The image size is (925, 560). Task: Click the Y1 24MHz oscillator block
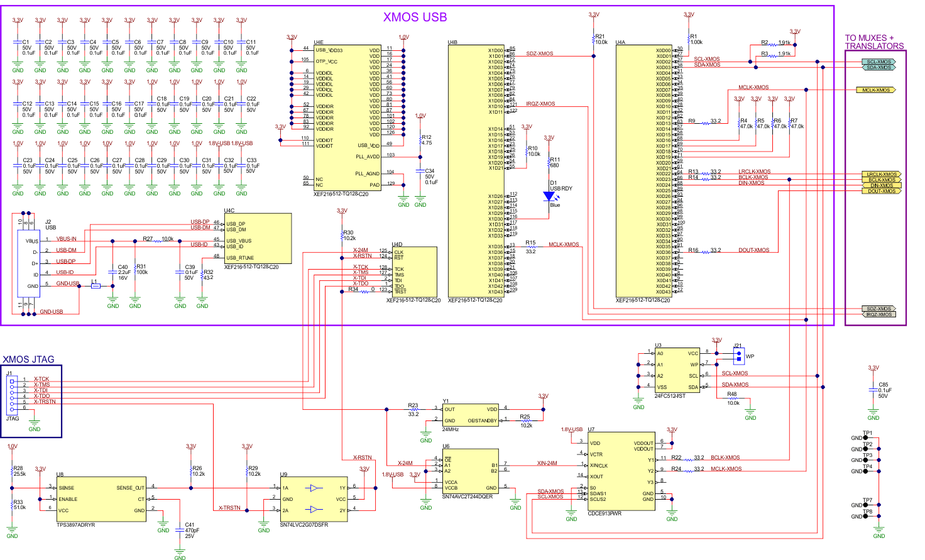[x=470, y=415]
